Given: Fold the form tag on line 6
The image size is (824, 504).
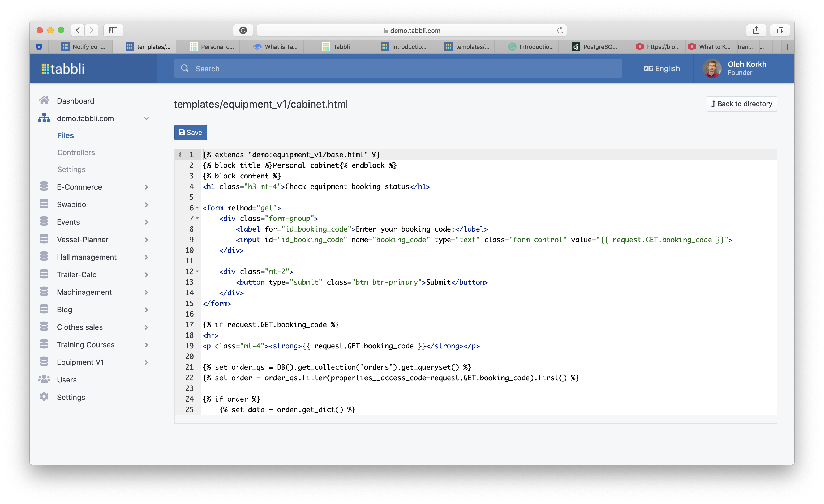Looking at the screenshot, I should [x=197, y=208].
